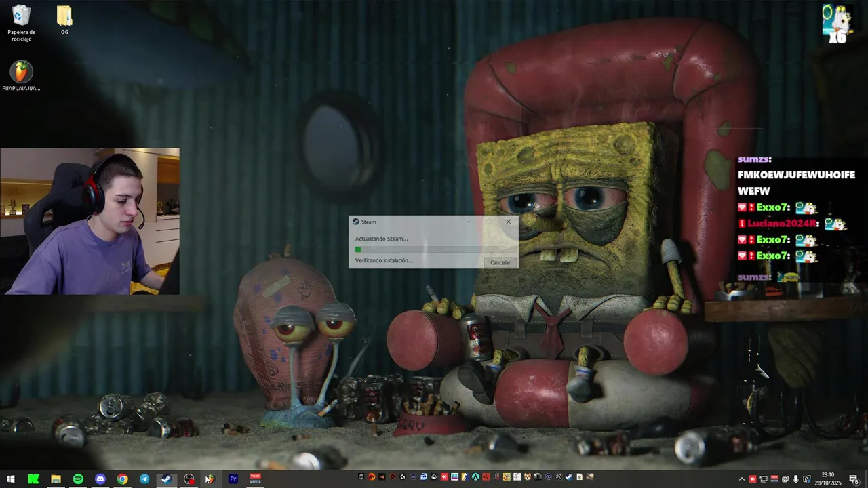Open Adobe Premiere Pro from the taskbar
Image resolution: width=868 pixels, height=488 pixels.
233,479
